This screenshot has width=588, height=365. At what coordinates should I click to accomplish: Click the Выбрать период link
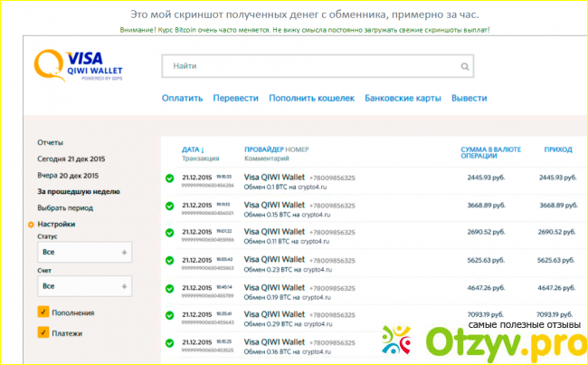(64, 207)
